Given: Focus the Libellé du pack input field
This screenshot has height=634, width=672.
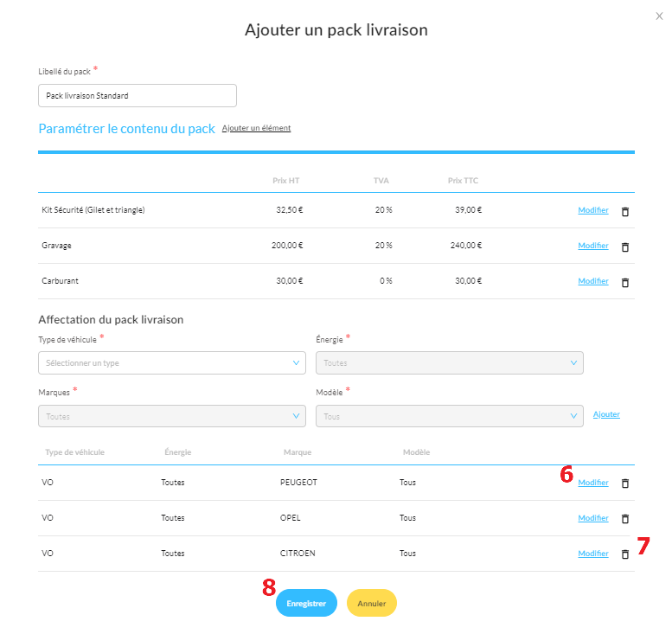Looking at the screenshot, I should 138,96.
